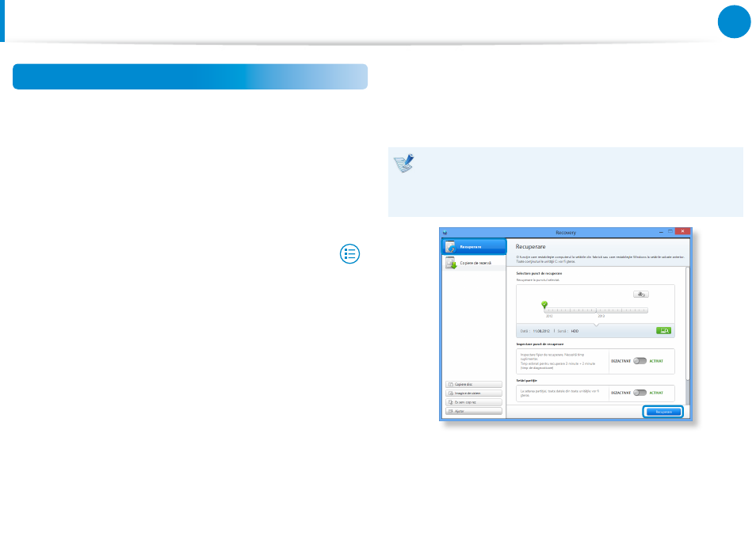
Task: Click the Recovery app icon in the title bar
Action: point(445,233)
